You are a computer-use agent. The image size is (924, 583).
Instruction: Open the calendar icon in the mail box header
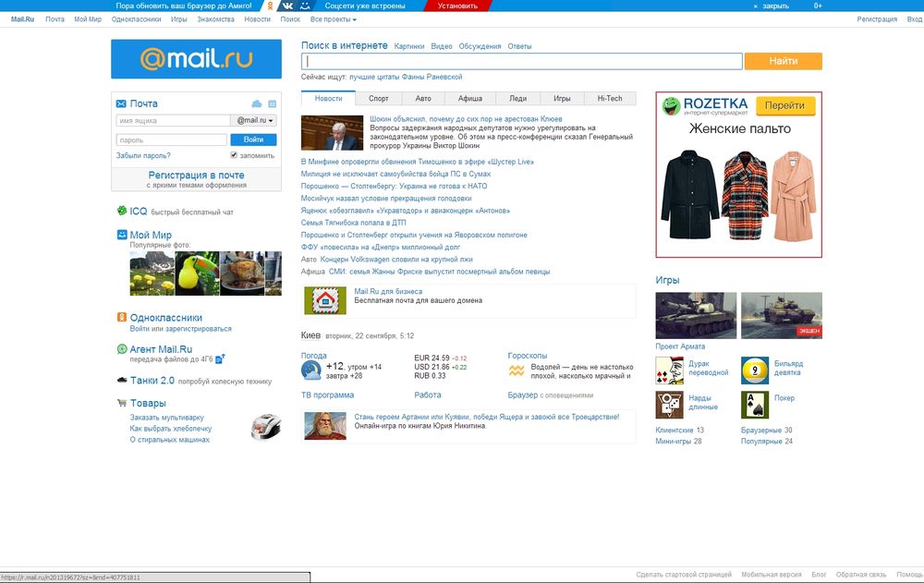point(273,103)
